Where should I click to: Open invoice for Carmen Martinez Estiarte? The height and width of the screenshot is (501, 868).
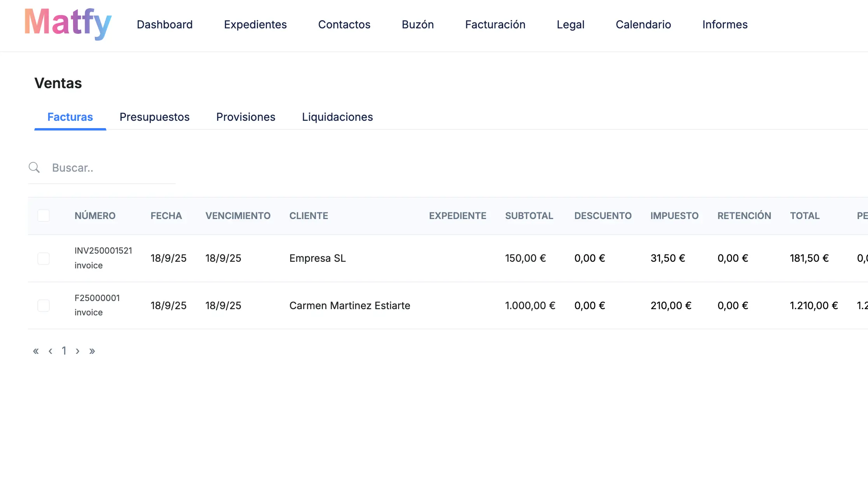click(349, 305)
